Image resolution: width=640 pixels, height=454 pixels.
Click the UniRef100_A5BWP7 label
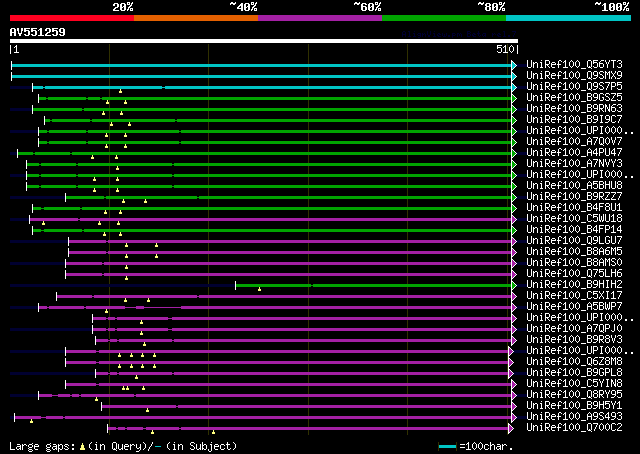point(574,307)
